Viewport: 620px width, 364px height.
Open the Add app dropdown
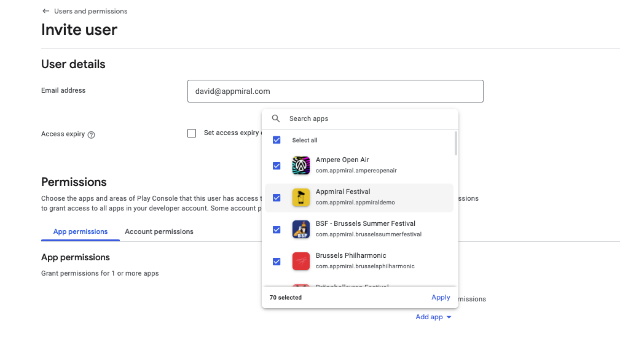(x=433, y=317)
